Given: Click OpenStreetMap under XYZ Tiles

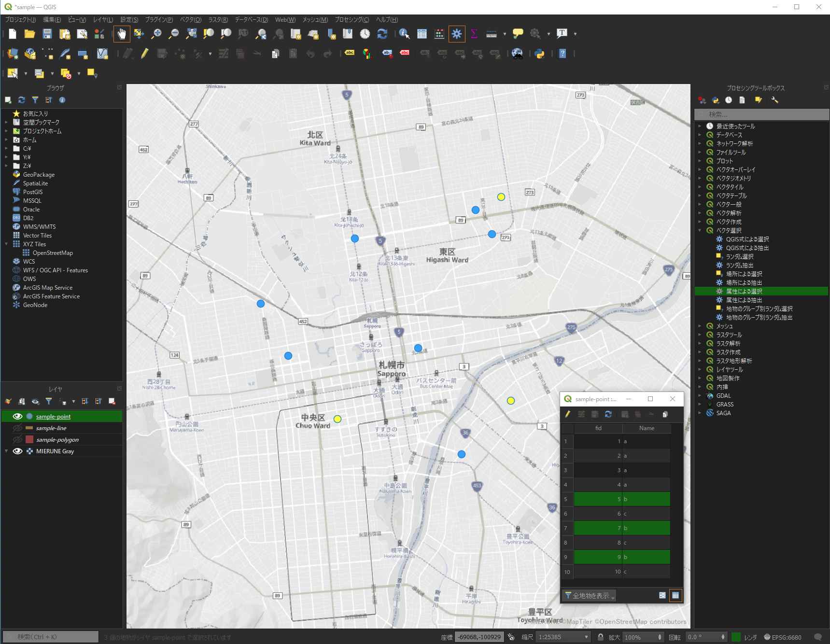Looking at the screenshot, I should coord(53,252).
